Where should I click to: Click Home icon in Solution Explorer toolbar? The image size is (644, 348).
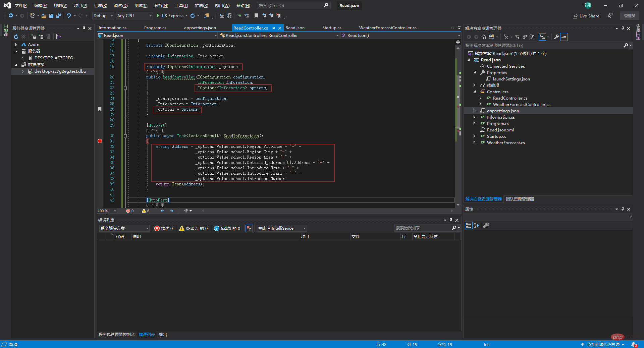pyautogui.click(x=483, y=37)
